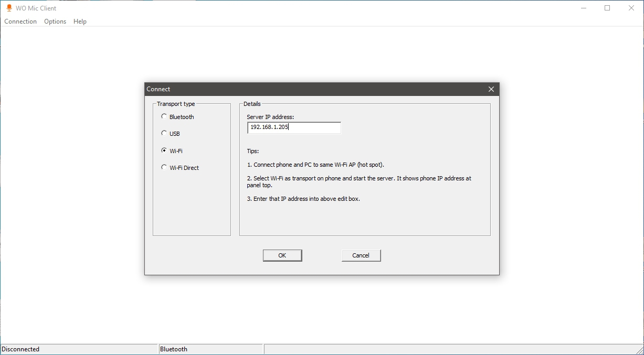Maximize the WO Mic Client window
Viewport: 644px width, 355px height.
click(607, 8)
